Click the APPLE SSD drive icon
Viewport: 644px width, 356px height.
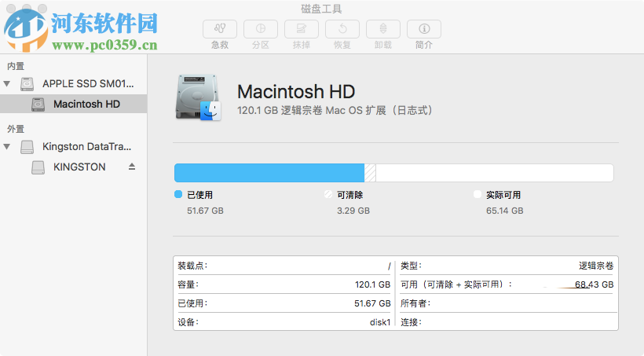pos(27,84)
